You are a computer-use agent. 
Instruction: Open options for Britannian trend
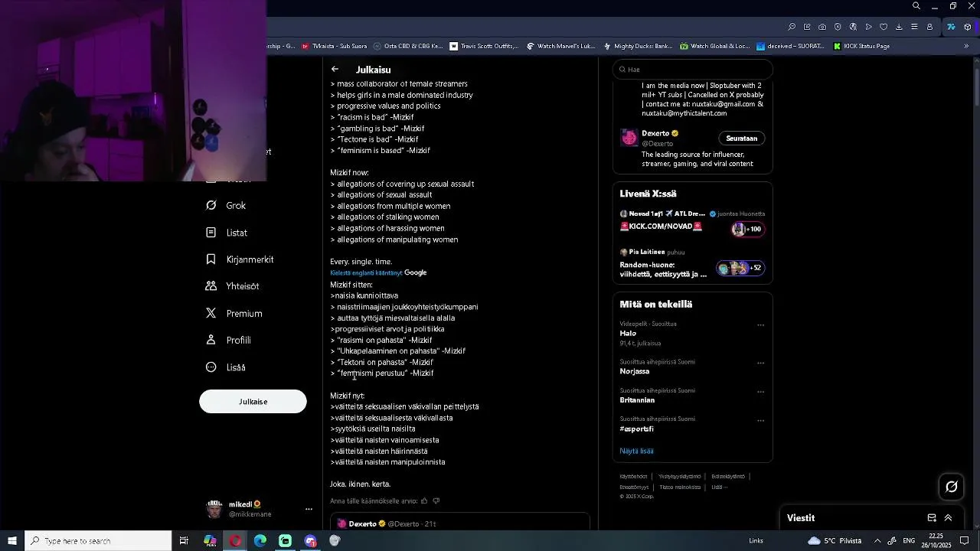[x=760, y=392]
